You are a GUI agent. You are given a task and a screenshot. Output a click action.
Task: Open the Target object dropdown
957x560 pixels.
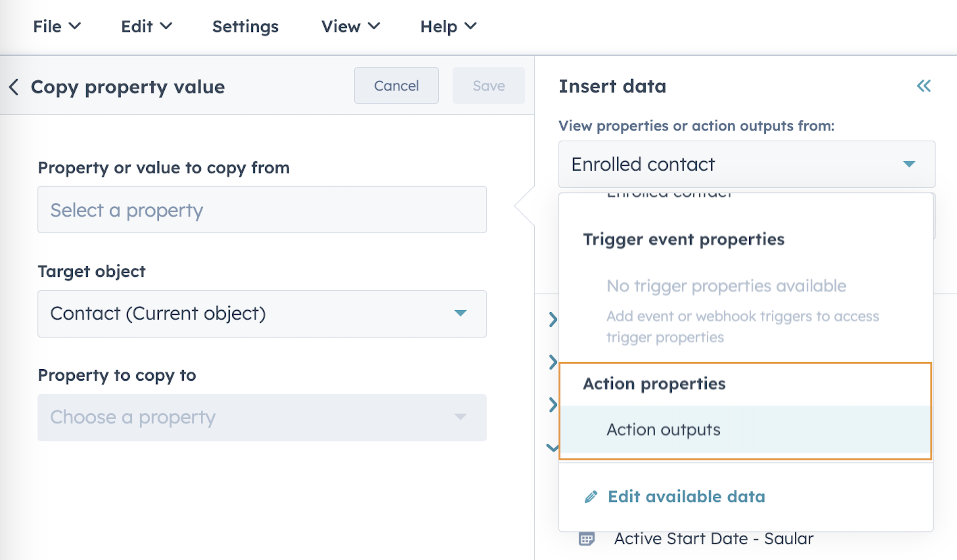pyautogui.click(x=262, y=314)
